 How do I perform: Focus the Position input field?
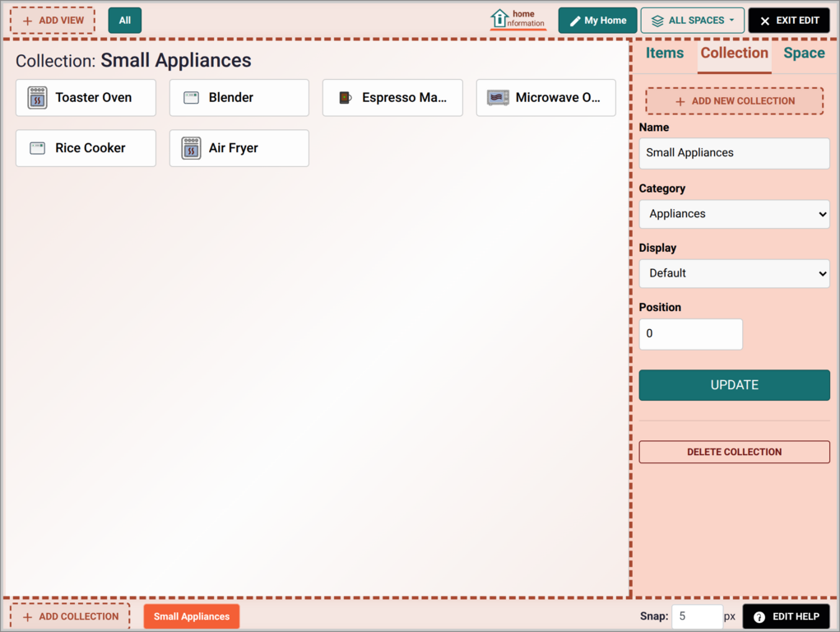click(x=690, y=334)
